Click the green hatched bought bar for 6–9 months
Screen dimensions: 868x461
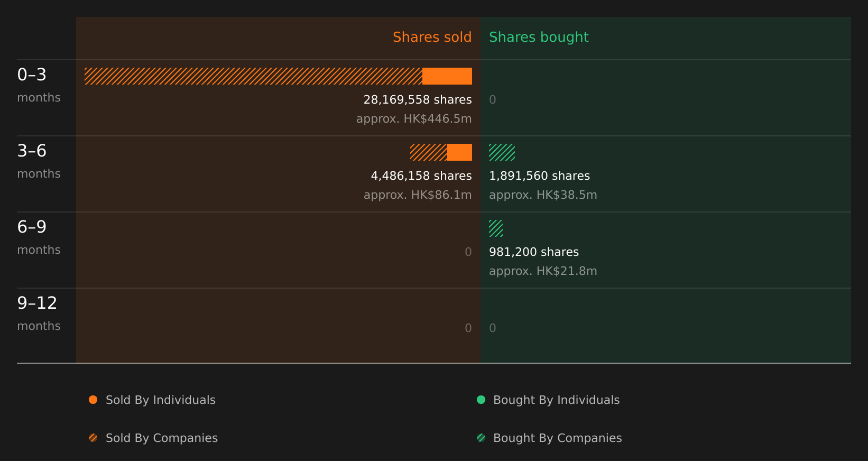click(496, 228)
